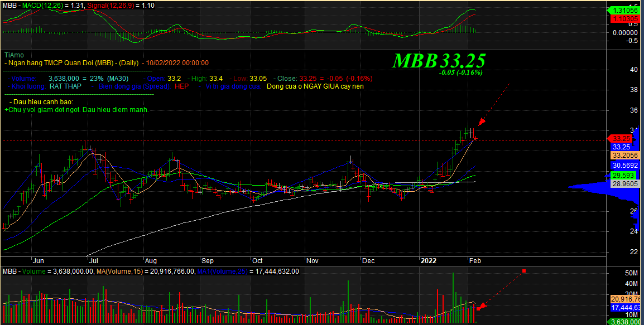
Task: Click the 10/02/2022 00:00:00 date stamp
Action: pyautogui.click(x=177, y=63)
